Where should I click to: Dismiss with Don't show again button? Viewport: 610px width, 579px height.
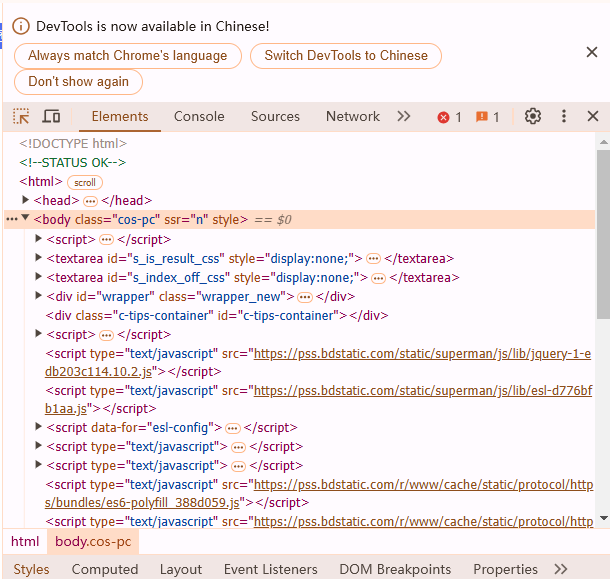[x=78, y=82]
